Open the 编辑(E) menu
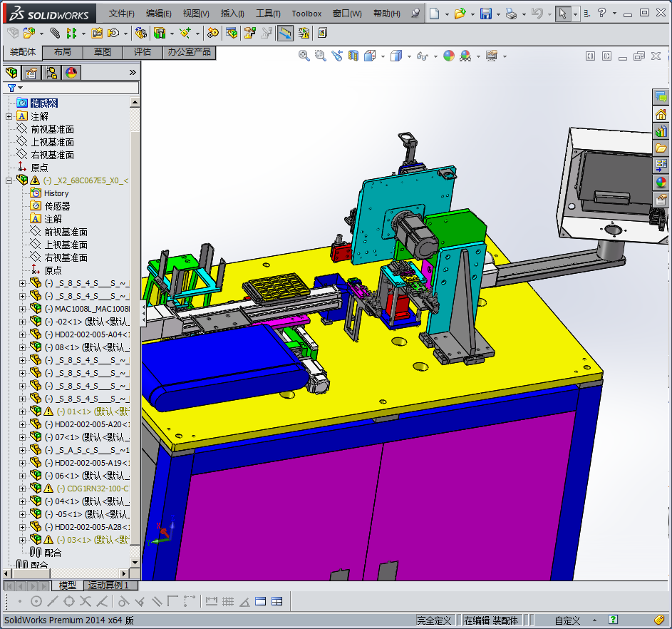The width and height of the screenshot is (672, 629). pos(159,14)
